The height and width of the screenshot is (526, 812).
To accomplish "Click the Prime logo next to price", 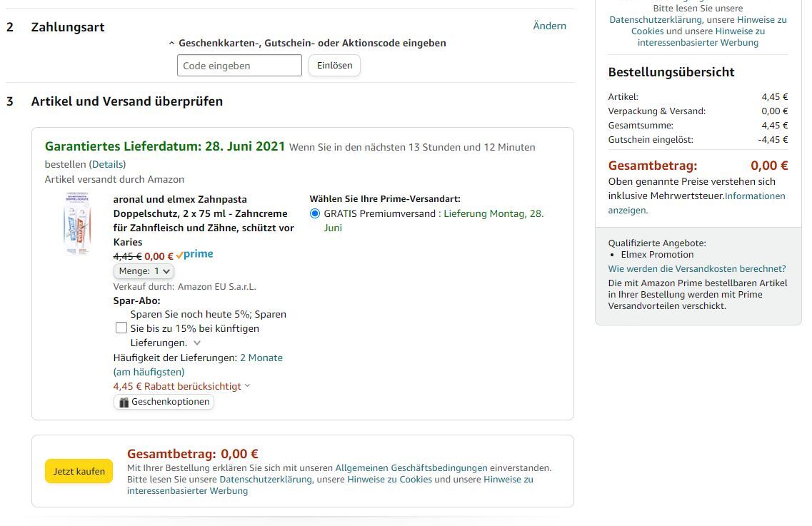I will coord(195,255).
